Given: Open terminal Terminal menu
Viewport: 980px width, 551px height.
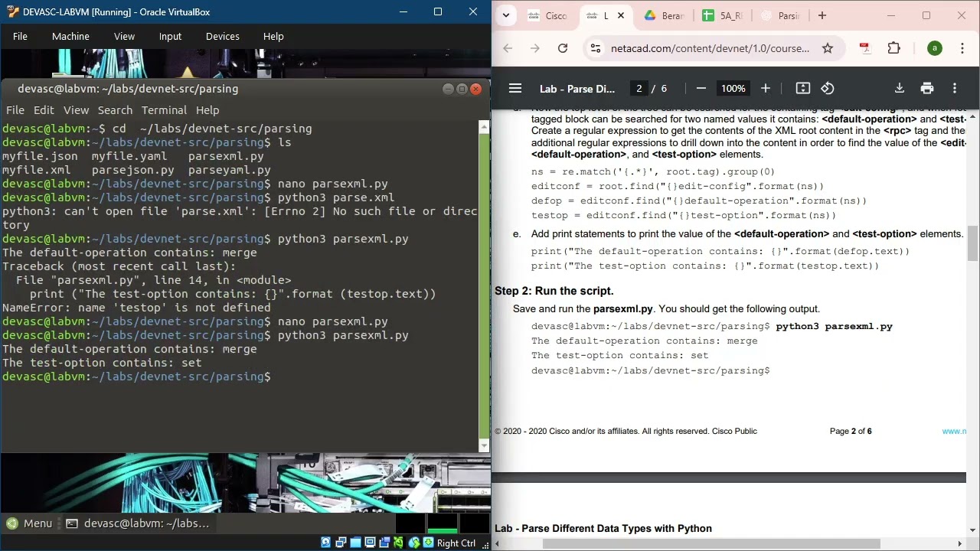Looking at the screenshot, I should [x=164, y=110].
